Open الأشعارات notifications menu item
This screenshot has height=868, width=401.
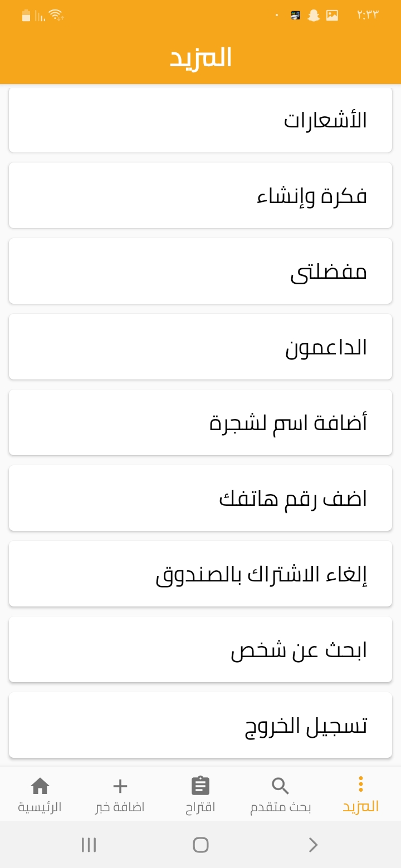click(x=200, y=120)
